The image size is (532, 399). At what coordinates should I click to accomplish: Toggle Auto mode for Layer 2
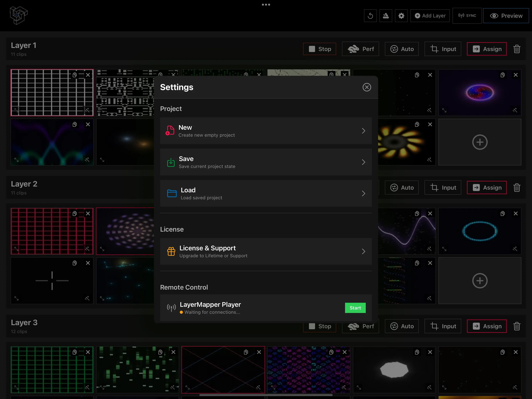[x=402, y=188]
